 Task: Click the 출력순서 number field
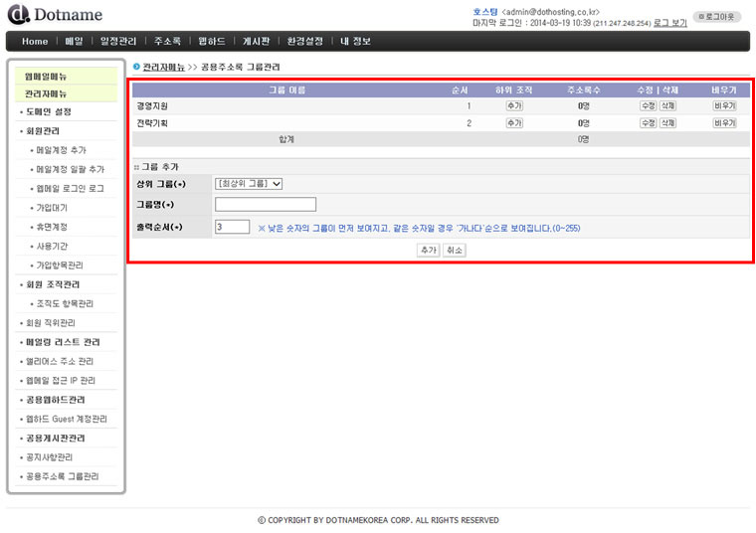231,227
